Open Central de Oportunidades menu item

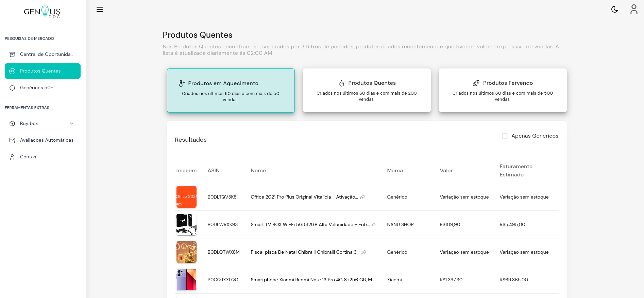tap(43, 54)
